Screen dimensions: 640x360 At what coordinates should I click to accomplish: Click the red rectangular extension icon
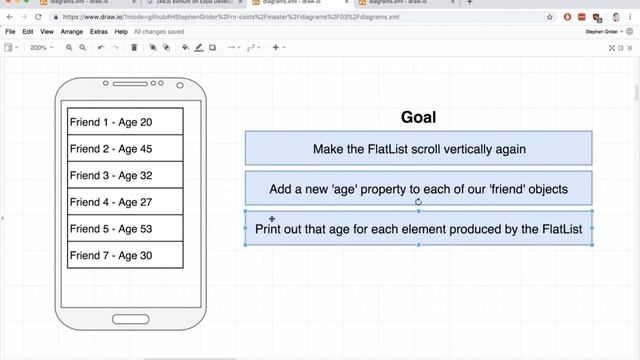point(582,17)
